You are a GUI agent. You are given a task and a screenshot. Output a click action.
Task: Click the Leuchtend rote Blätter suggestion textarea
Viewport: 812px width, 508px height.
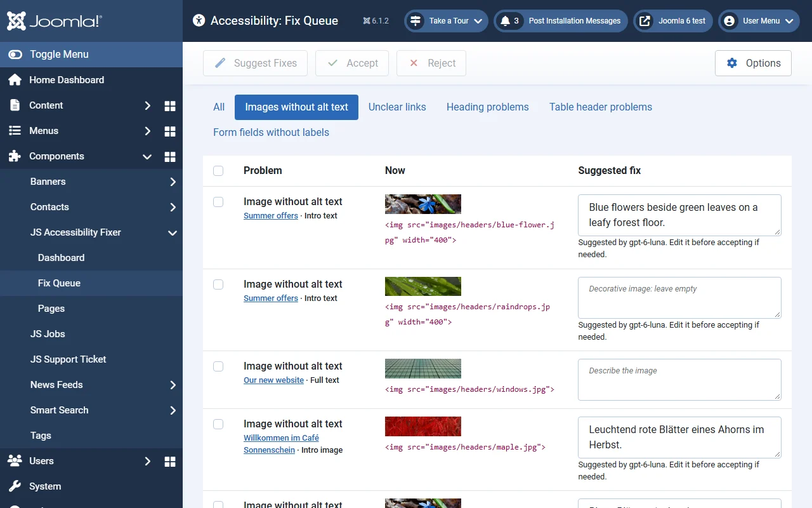(x=679, y=438)
